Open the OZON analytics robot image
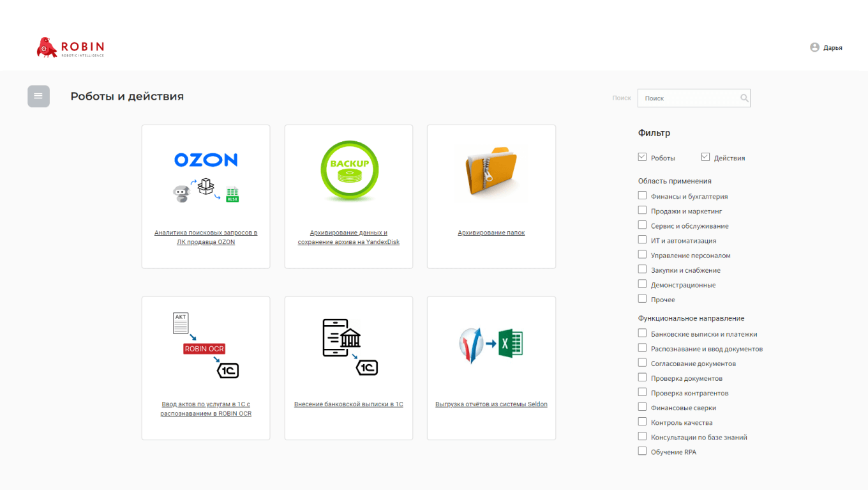Viewport: 868px width, 490px height. [x=206, y=177]
